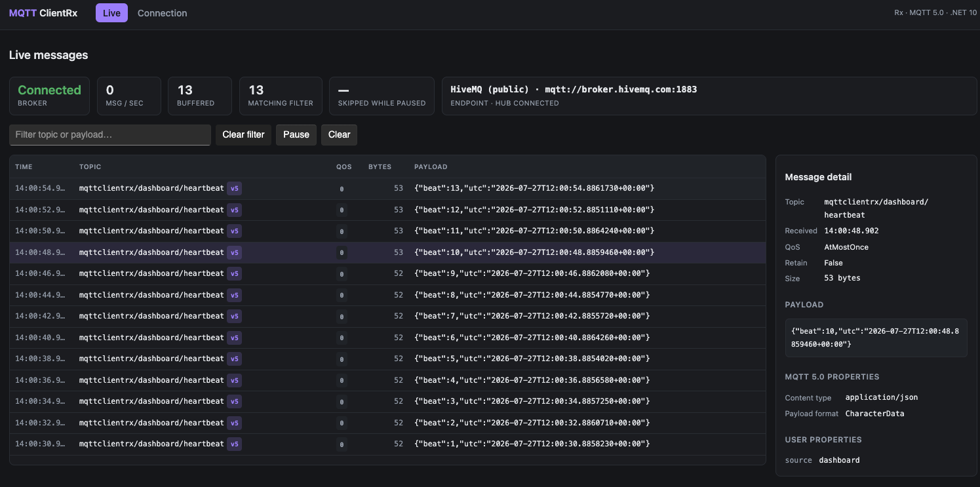
Task: Click the PAYLOAD column header
Action: pos(431,167)
